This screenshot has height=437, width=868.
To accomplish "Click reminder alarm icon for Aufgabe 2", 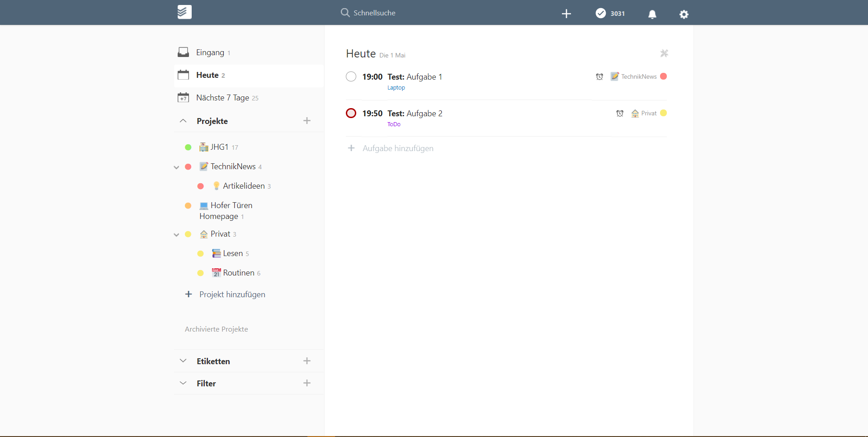I will point(620,113).
